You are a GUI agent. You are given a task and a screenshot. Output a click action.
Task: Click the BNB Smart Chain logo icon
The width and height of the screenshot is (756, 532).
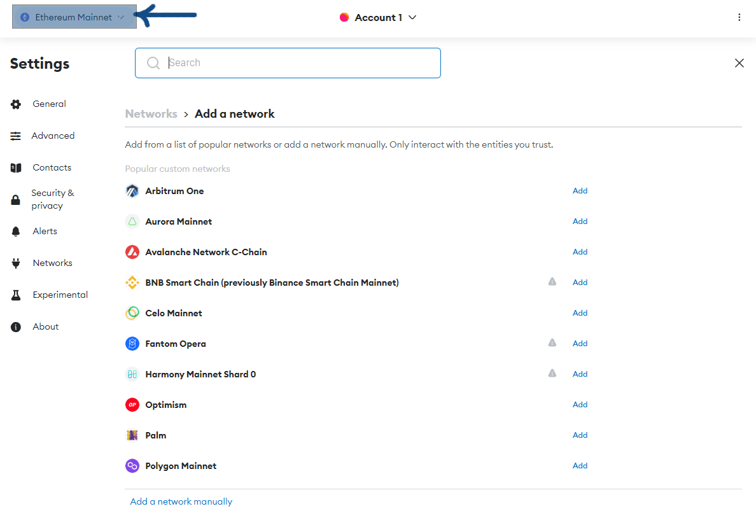132,283
